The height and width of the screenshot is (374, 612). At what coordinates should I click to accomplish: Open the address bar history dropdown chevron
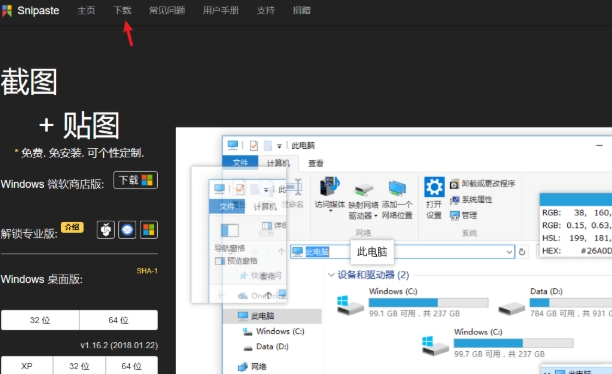tap(509, 252)
